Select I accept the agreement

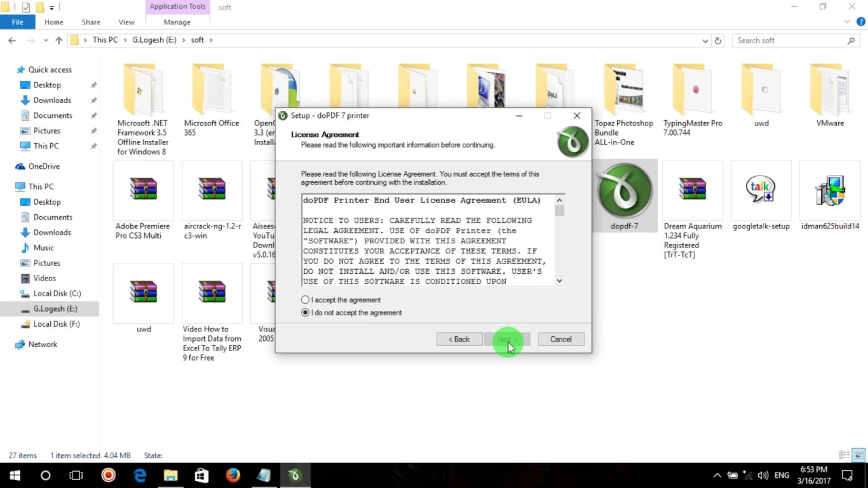pyautogui.click(x=341, y=300)
